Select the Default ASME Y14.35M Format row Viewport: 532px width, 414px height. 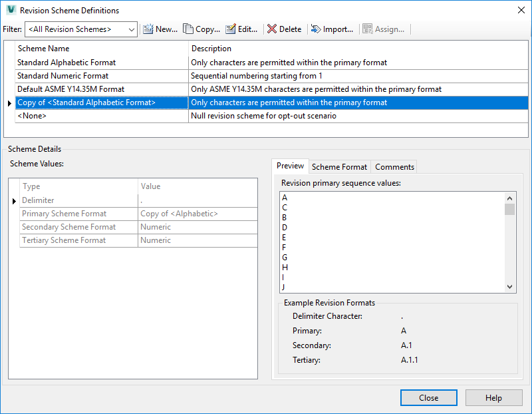(x=271, y=89)
